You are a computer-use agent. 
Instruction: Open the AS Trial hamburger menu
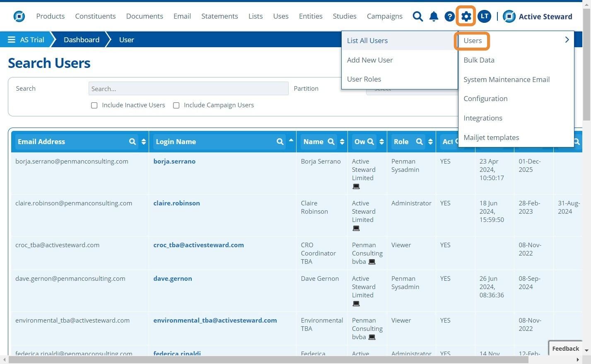[12, 40]
